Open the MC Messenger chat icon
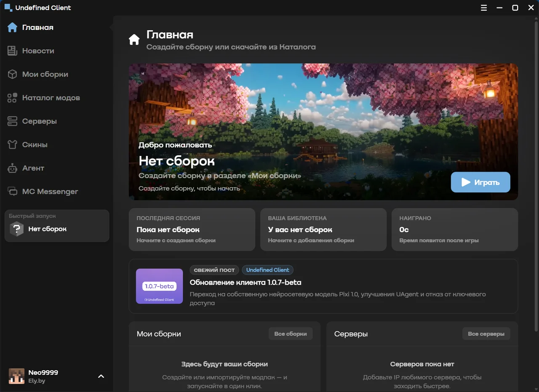This screenshot has height=392, width=539. [12, 192]
